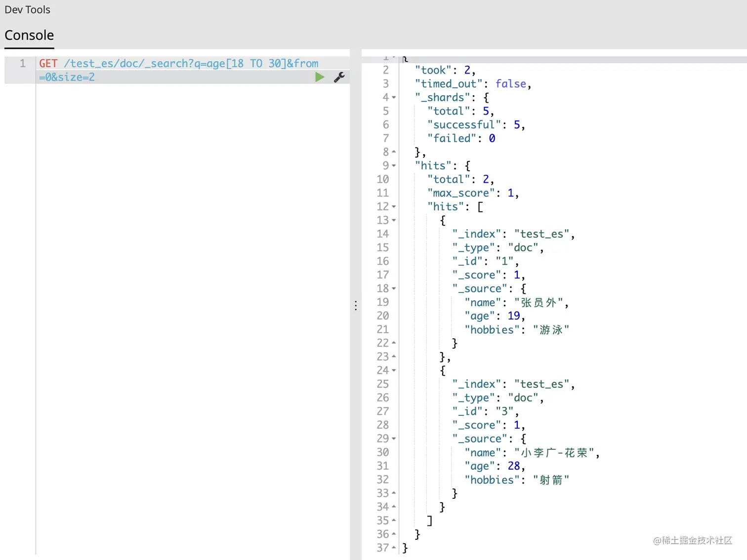Click "_score": 1 on line 17
The image size is (747, 560).
click(489, 275)
